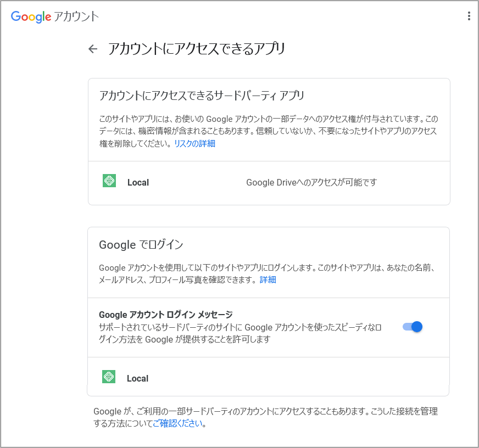Image resolution: width=479 pixels, height=448 pixels.
Task: Open the three-dot options menu
Action: [x=469, y=16]
